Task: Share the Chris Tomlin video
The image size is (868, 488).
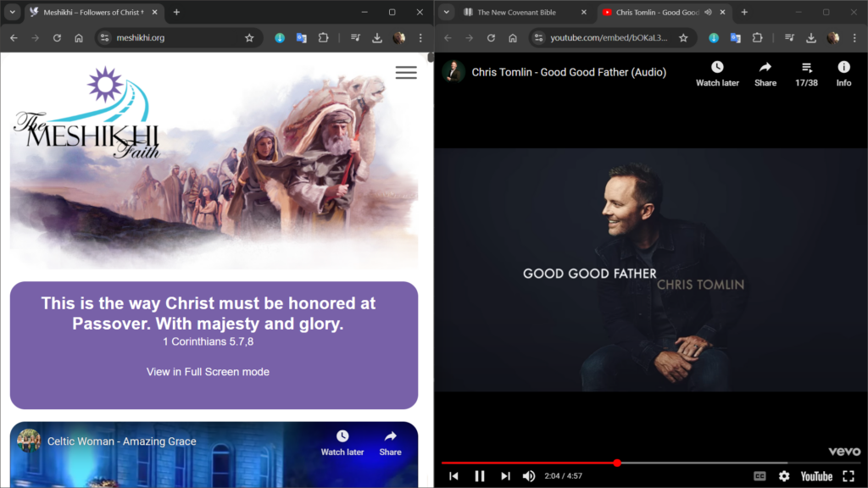Action: click(765, 74)
